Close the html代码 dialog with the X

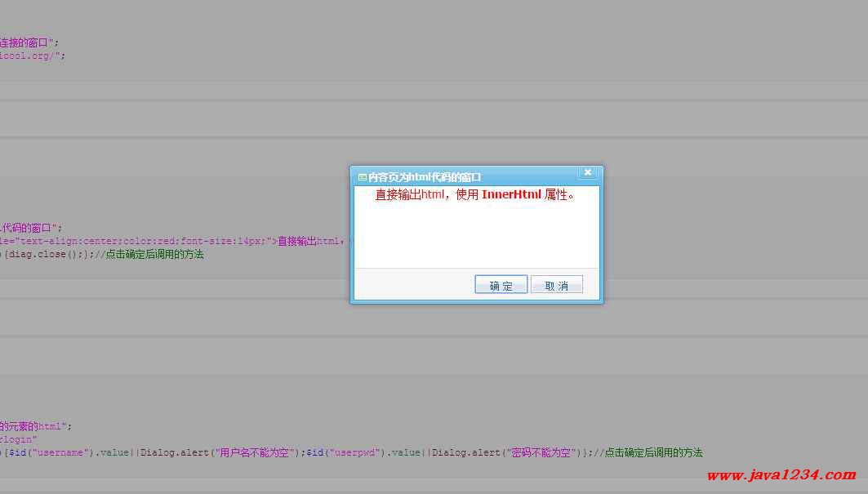pos(587,172)
